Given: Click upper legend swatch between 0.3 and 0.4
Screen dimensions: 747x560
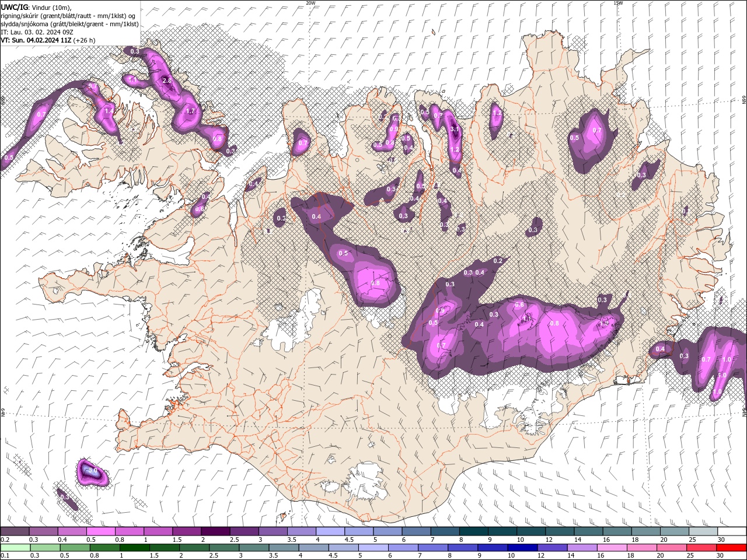Looking at the screenshot, I should (43, 531).
